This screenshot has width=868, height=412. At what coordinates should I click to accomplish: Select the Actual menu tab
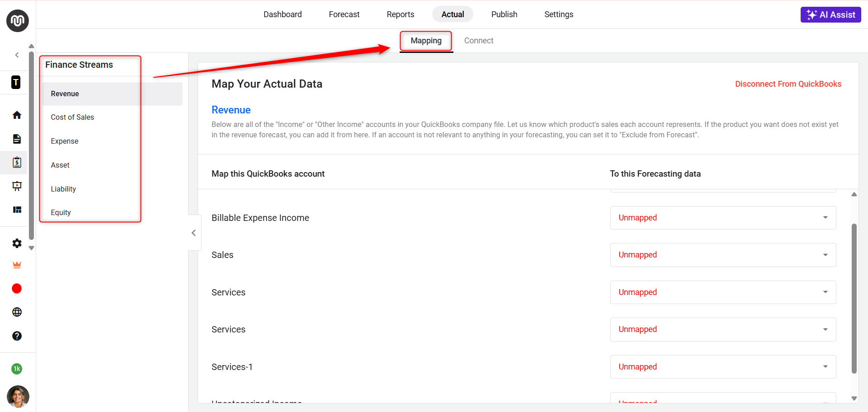point(453,14)
